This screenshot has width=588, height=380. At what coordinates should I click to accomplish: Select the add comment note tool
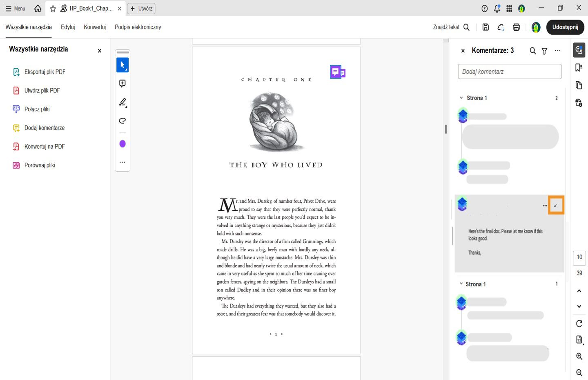[122, 83]
